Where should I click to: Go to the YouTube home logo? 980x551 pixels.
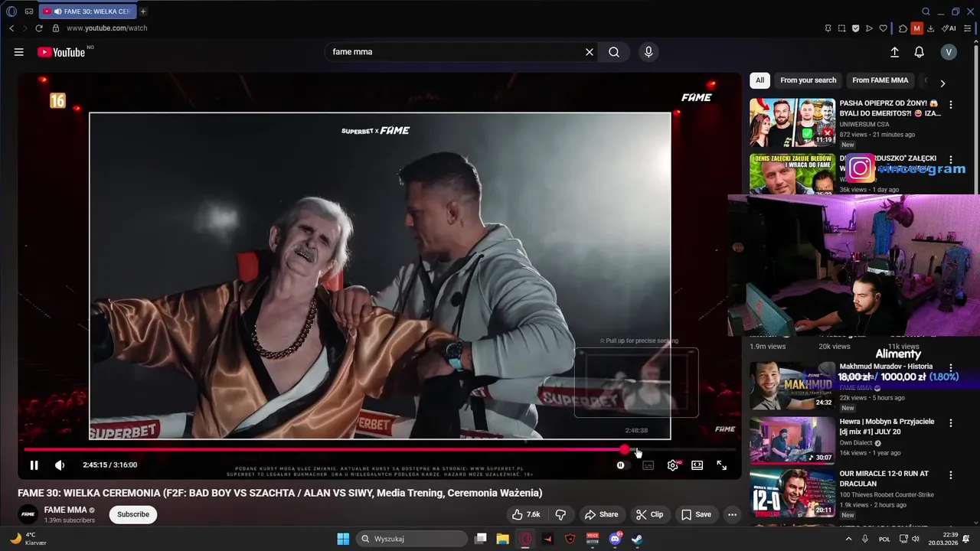(61, 52)
